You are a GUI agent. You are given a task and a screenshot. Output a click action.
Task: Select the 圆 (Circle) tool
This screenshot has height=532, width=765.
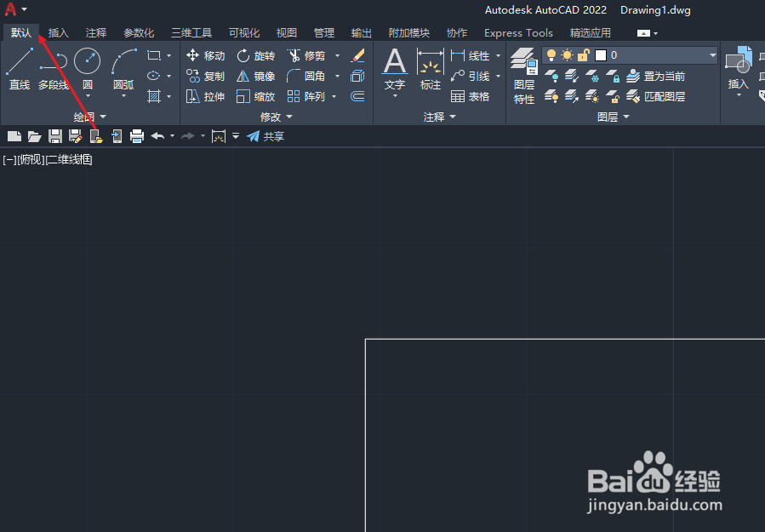[88, 69]
